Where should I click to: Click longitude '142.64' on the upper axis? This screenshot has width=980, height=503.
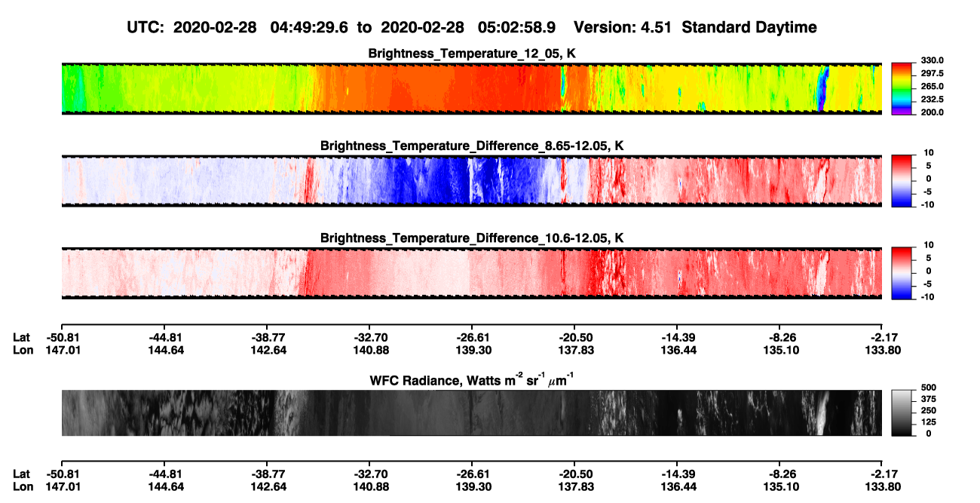(268, 350)
